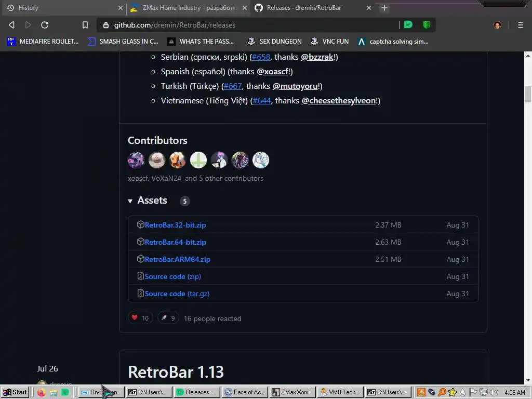Open the volume speaker tray icon
The width and height of the screenshot is (532, 399).
pyautogui.click(x=494, y=392)
